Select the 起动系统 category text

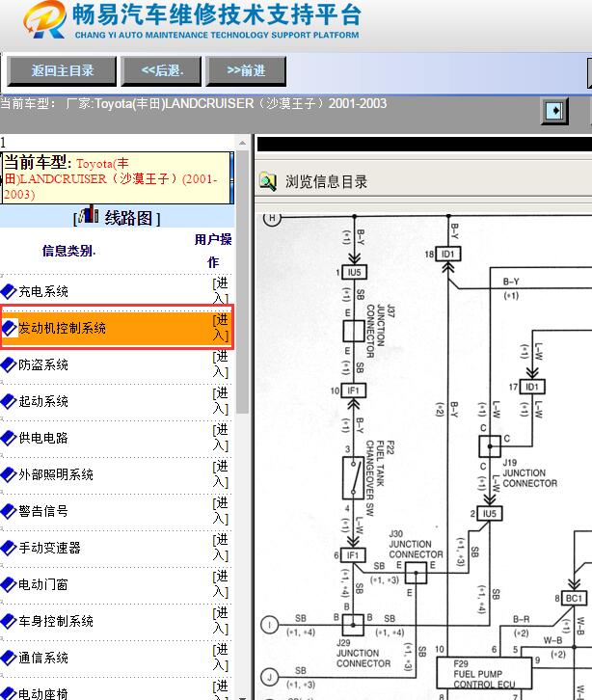[43, 401]
